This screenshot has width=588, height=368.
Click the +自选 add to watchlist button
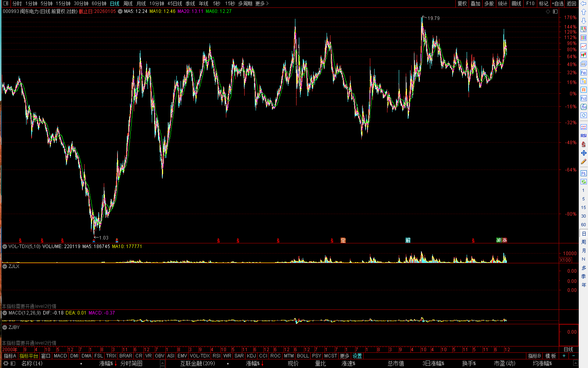point(558,4)
